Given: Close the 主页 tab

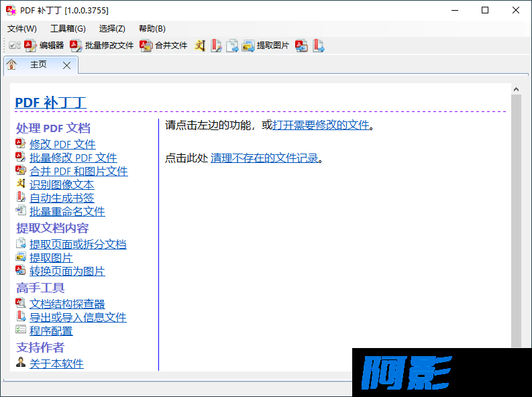Looking at the screenshot, I should pyautogui.click(x=67, y=66).
